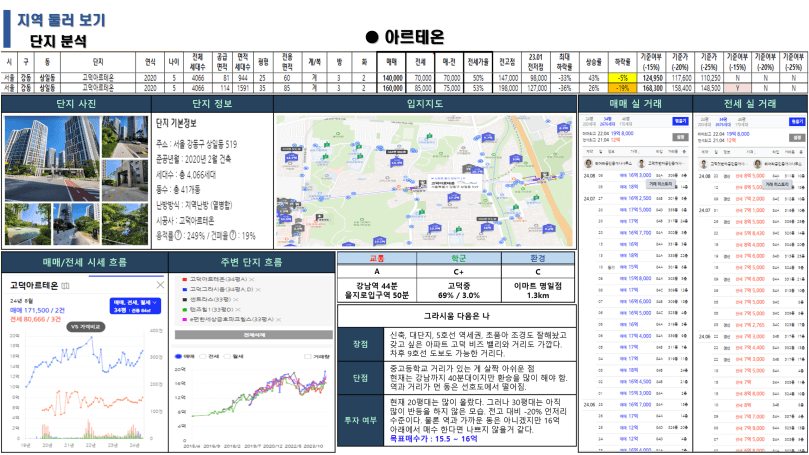Click the second agent avatar in 전세 실 거래 panel
Viewport: 809px width, 455px height.
pyautogui.click(x=757, y=164)
